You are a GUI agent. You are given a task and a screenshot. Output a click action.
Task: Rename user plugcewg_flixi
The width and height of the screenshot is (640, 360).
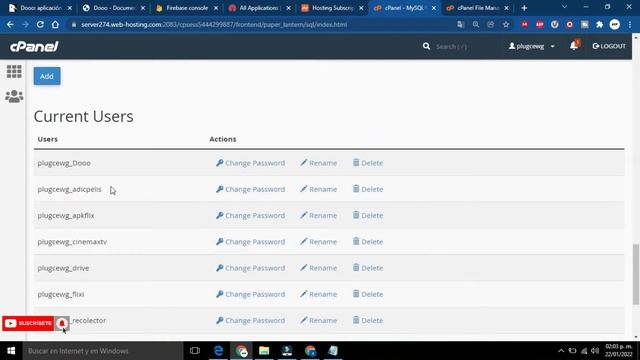click(x=318, y=294)
